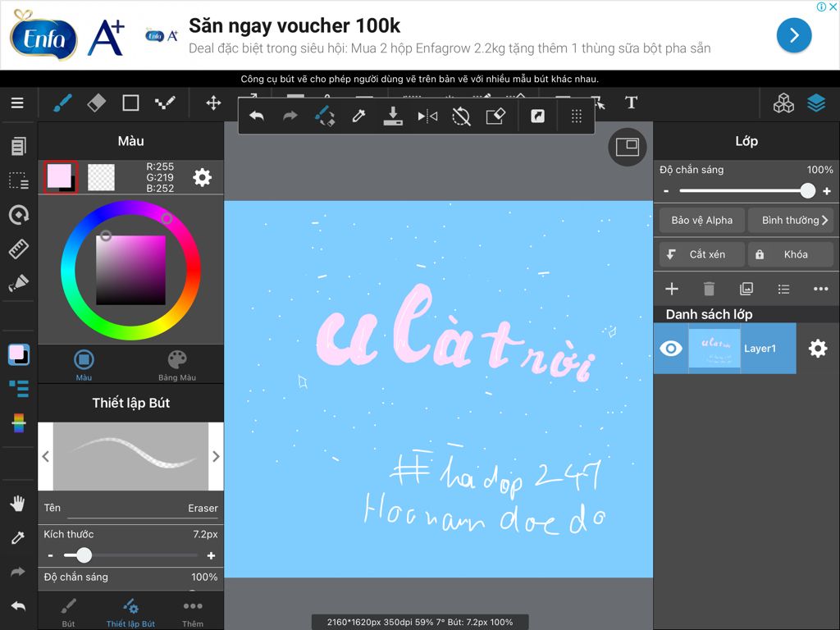Select the foreground pink color swatch
Image resolution: width=840 pixels, height=630 pixels.
coord(61,177)
